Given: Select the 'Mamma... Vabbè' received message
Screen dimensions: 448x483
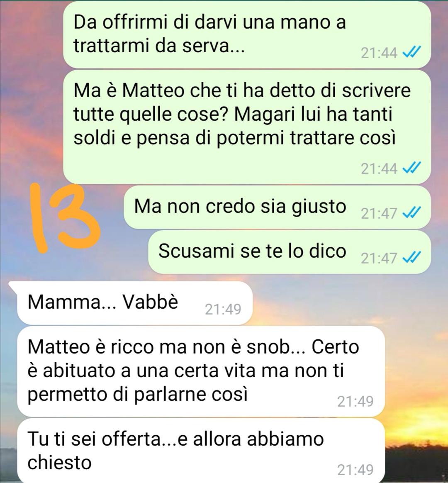Looking at the screenshot, I should (134, 303).
